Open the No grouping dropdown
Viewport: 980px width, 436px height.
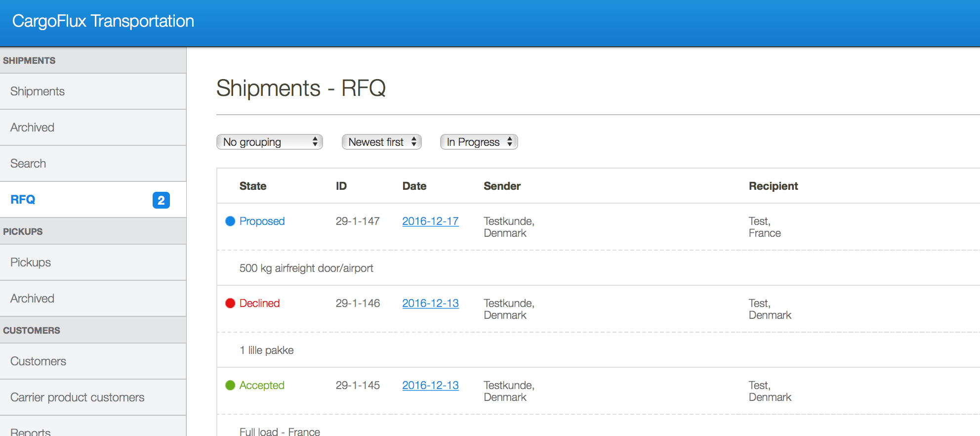(x=270, y=142)
